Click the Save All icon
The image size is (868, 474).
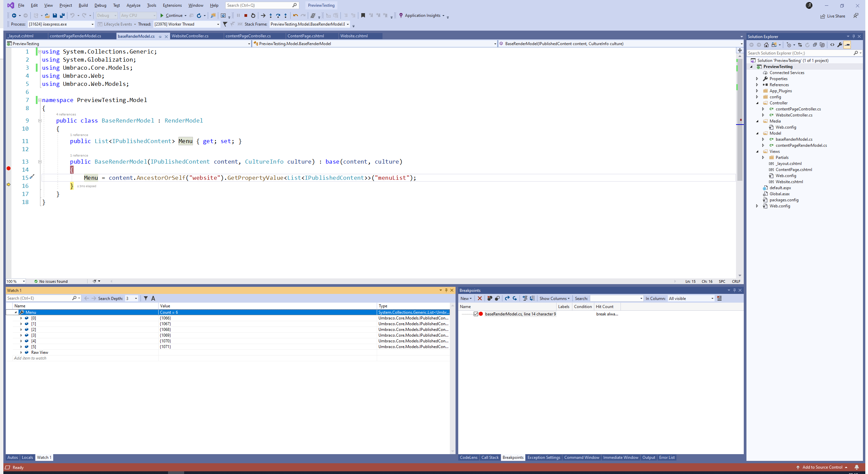62,15
